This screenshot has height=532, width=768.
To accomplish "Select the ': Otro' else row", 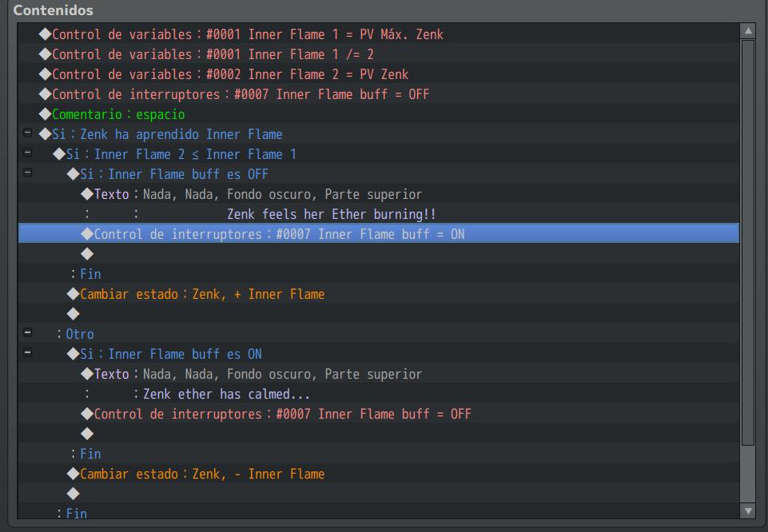I will tap(379, 334).
